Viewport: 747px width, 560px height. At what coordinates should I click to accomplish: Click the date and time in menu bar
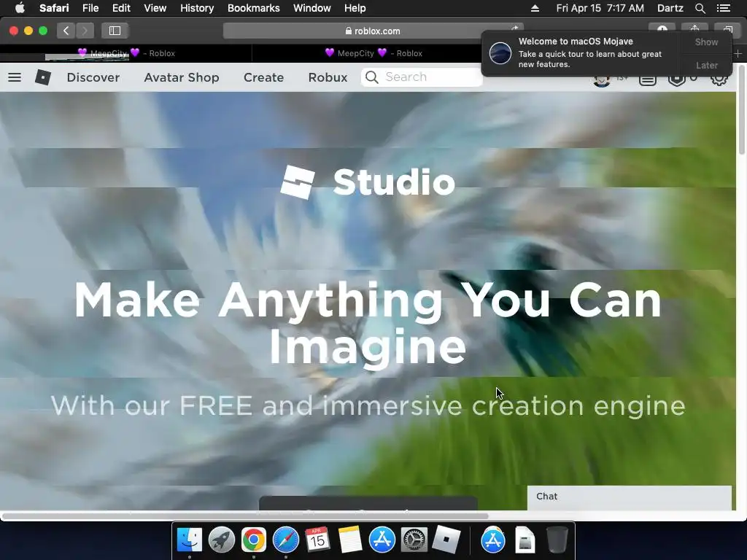point(600,8)
